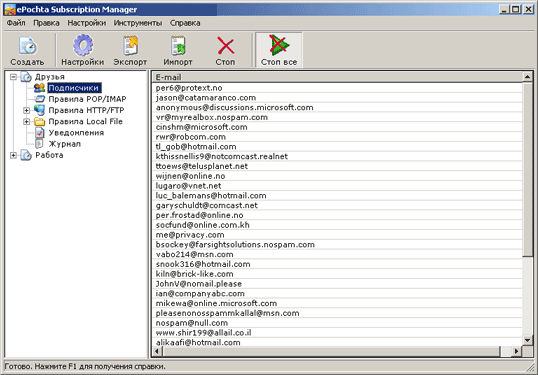Select JohnV@nomail.please row
The image size is (538, 375).
pyautogui.click(x=338, y=284)
